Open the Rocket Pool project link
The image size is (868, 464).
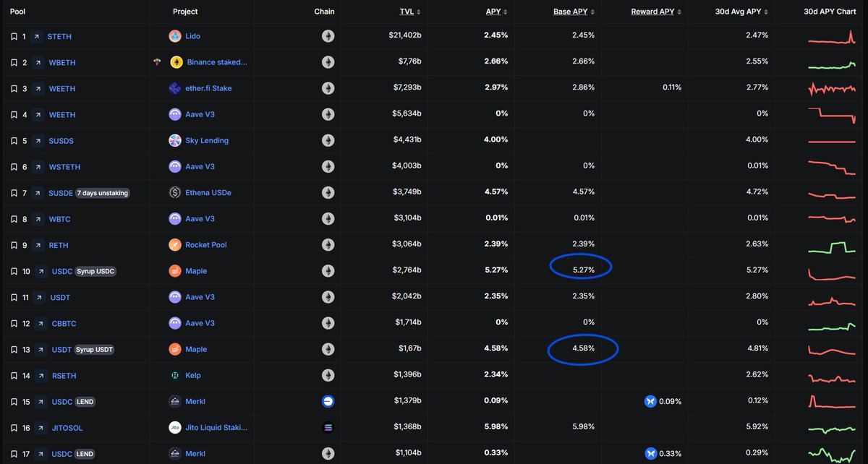click(206, 245)
